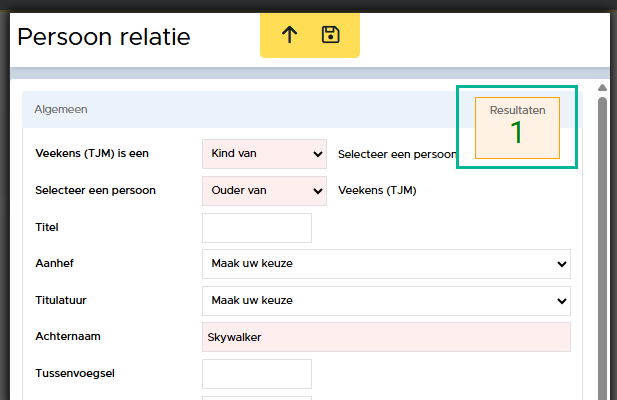The height and width of the screenshot is (400, 617).
Task: Click the up arrow back icon
Action: coord(290,35)
